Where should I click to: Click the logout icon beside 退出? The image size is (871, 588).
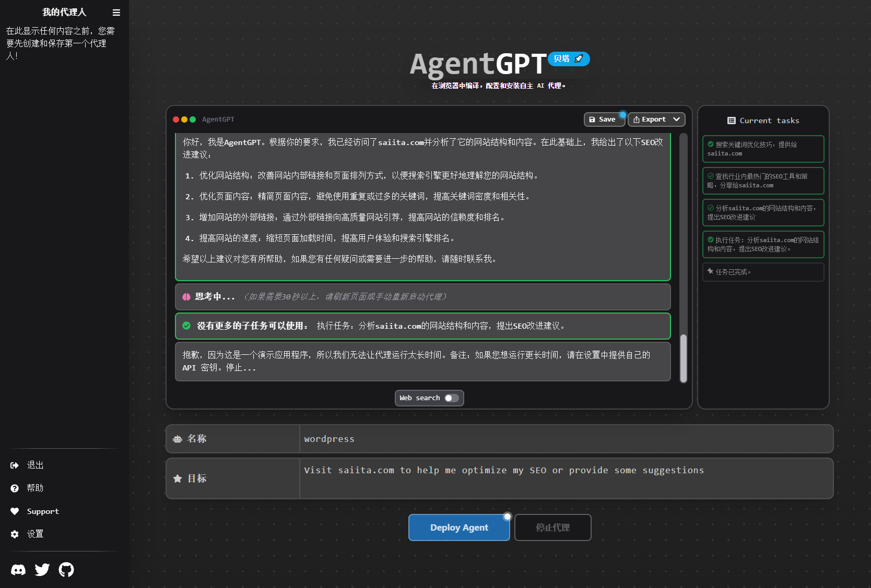click(x=14, y=465)
